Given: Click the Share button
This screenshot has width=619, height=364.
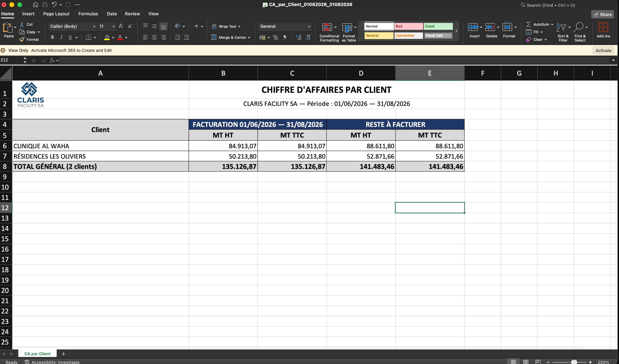Looking at the screenshot, I should [x=603, y=15].
